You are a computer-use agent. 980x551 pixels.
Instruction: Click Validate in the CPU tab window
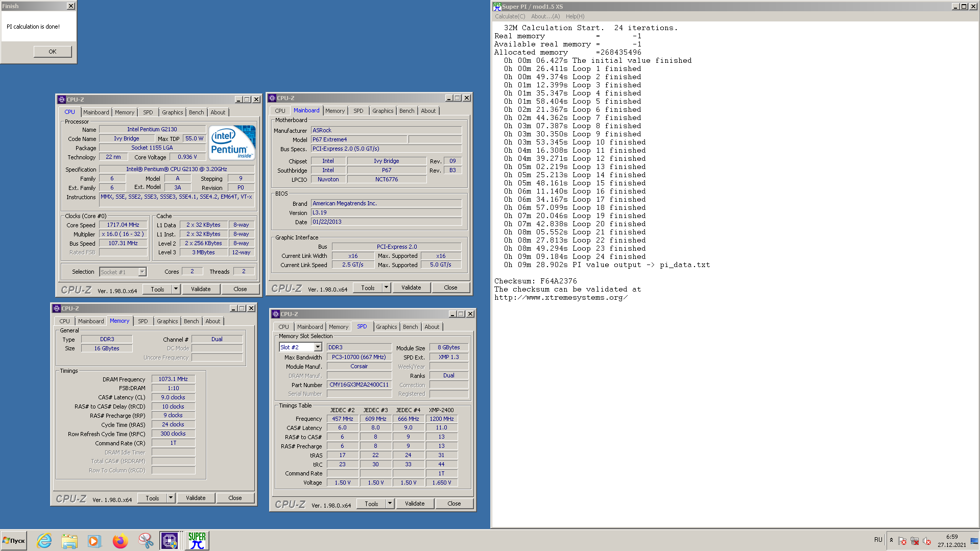[201, 289]
